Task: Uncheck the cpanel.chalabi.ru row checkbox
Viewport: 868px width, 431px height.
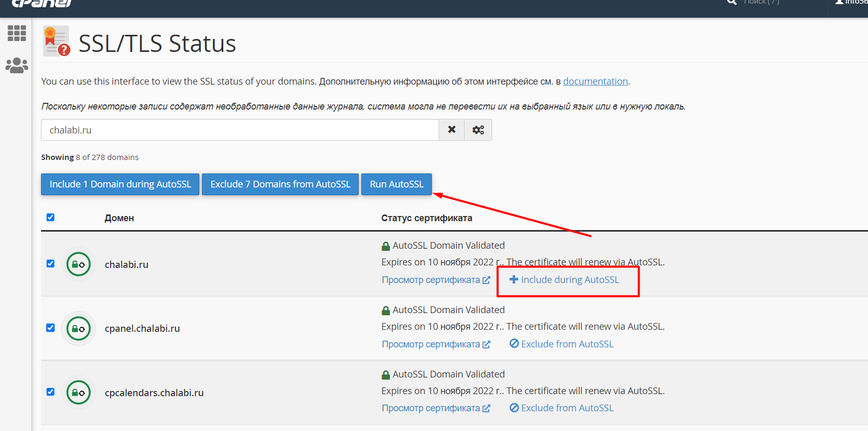Action: [x=50, y=328]
